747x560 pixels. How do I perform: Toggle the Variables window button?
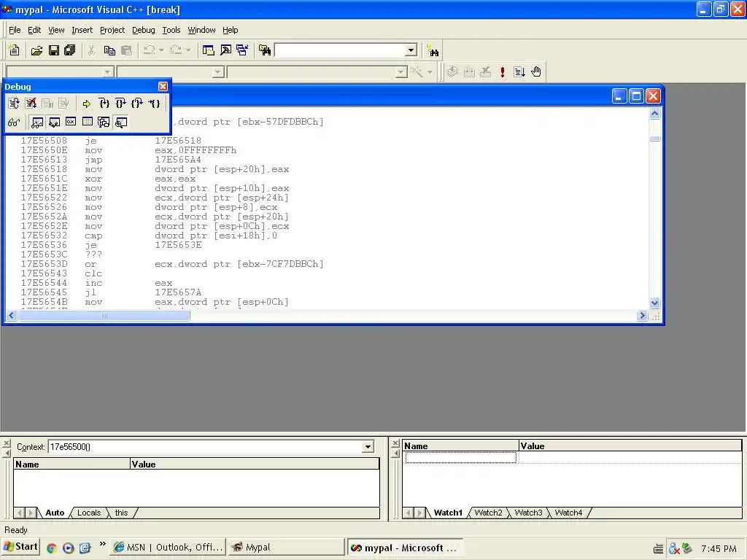[54, 122]
